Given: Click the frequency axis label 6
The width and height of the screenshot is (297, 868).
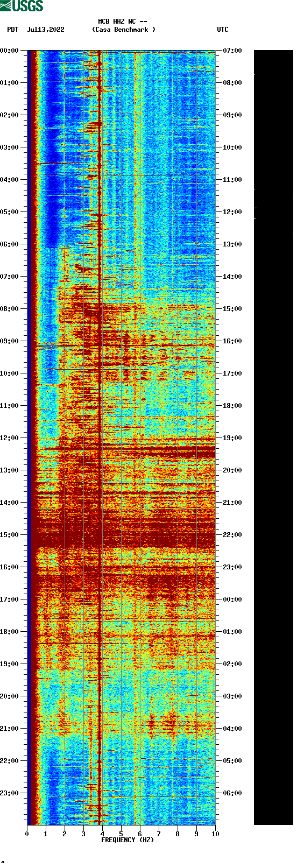Looking at the screenshot, I should tap(140, 834).
